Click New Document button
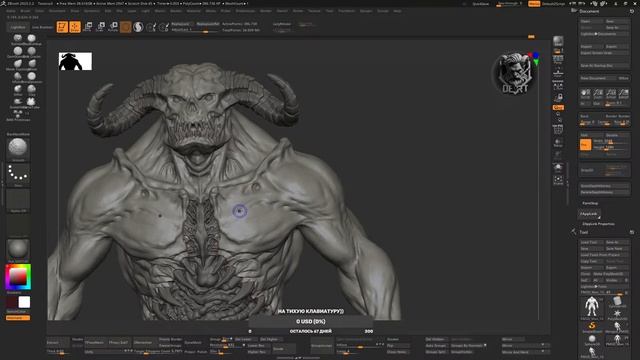This screenshot has width=640, height=360. (x=598, y=78)
